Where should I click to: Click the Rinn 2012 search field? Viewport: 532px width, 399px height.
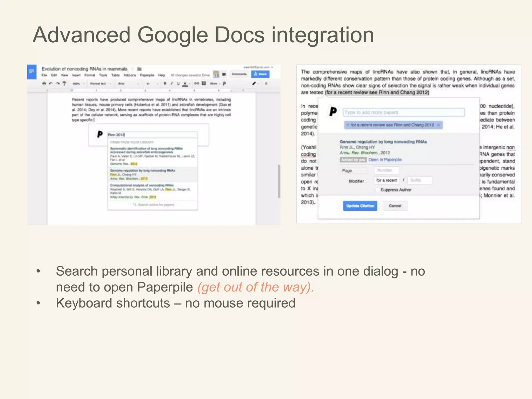pyautogui.click(x=152, y=135)
